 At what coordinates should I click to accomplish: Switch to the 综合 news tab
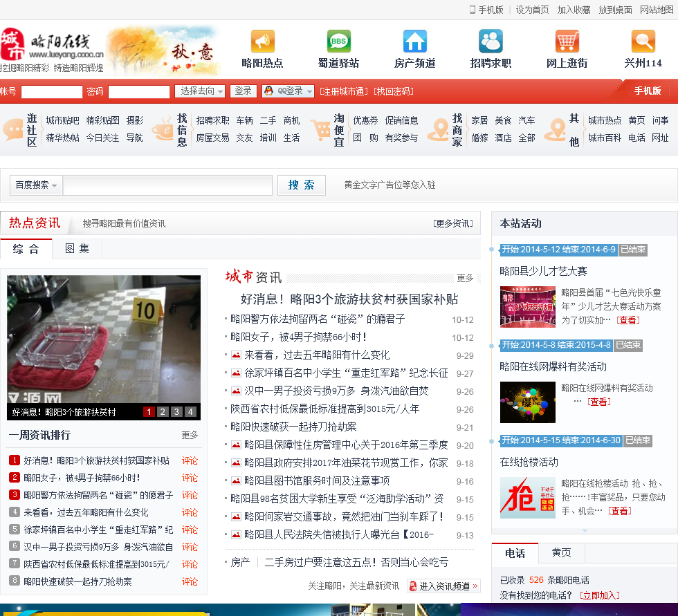pos(26,249)
